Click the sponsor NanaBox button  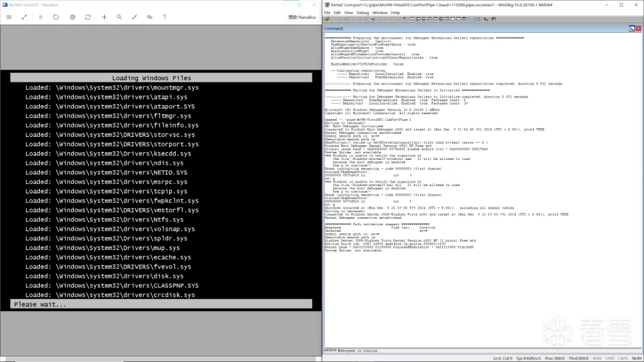(302, 17)
